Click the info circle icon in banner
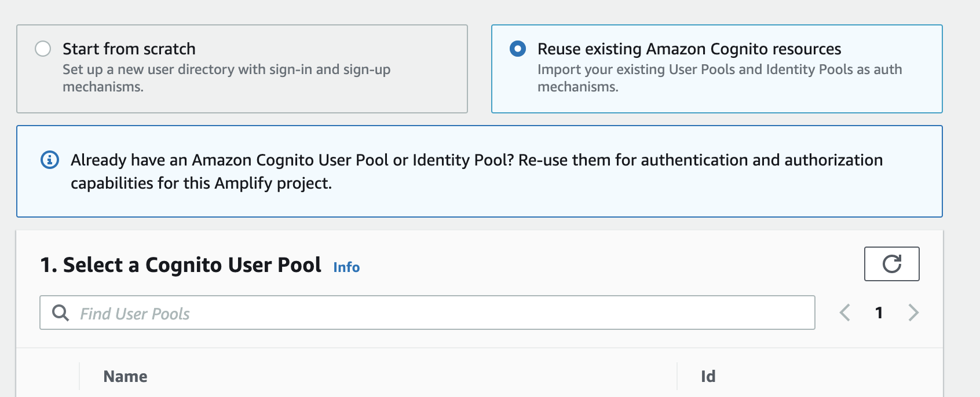The image size is (980, 397). [50, 159]
